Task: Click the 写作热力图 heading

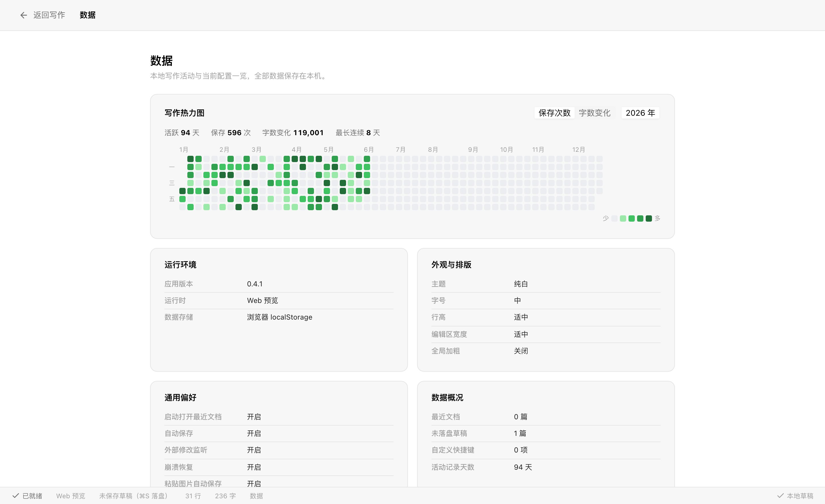Action: 184,113
